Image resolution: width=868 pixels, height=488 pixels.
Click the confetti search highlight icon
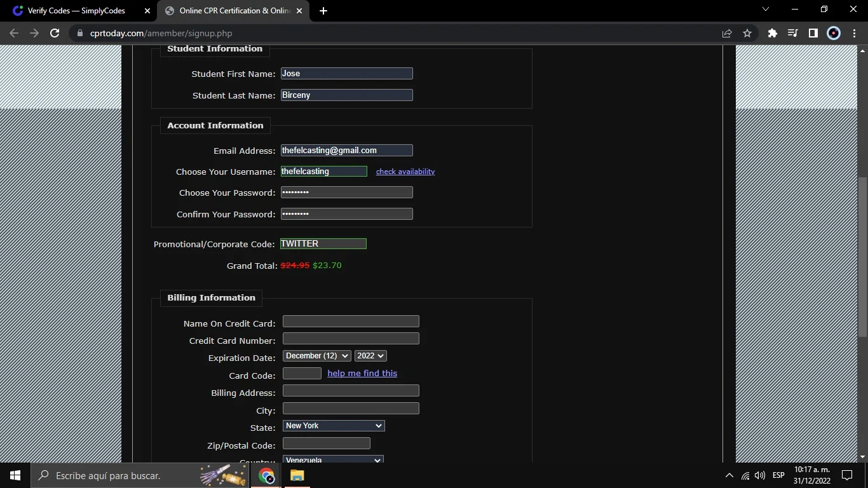coord(222,475)
